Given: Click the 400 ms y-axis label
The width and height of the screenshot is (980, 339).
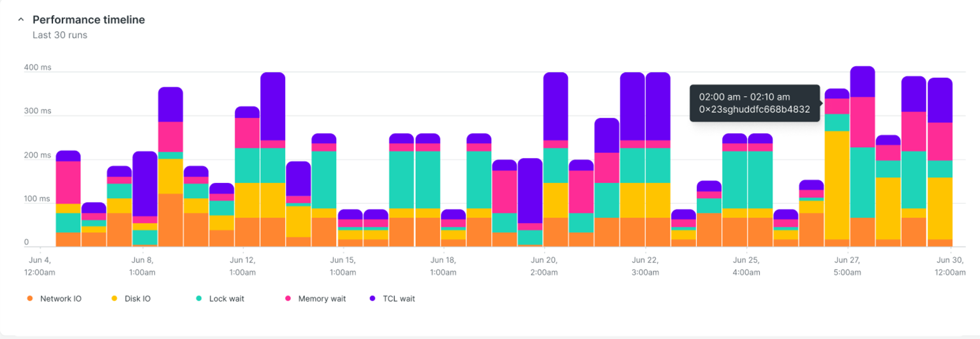Looking at the screenshot, I should pos(37,67).
